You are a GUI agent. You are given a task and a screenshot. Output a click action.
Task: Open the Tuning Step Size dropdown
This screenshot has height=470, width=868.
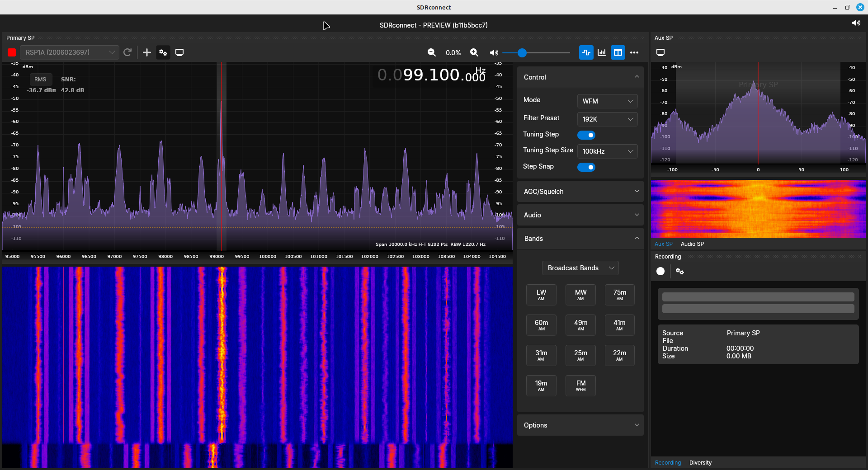click(608, 151)
